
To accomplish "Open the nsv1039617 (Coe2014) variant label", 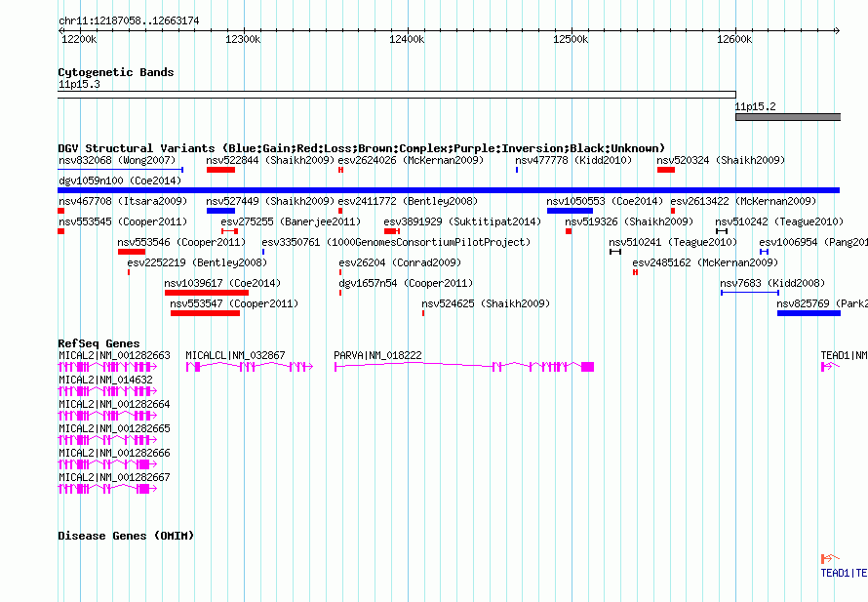I will click(x=222, y=283).
